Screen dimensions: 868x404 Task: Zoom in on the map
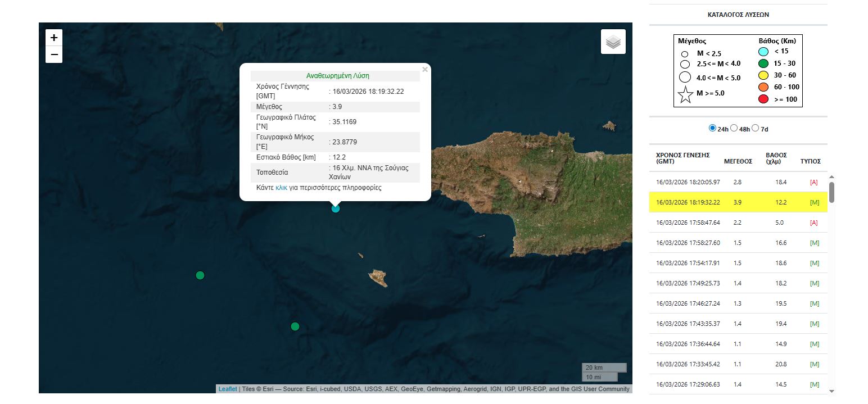point(54,38)
